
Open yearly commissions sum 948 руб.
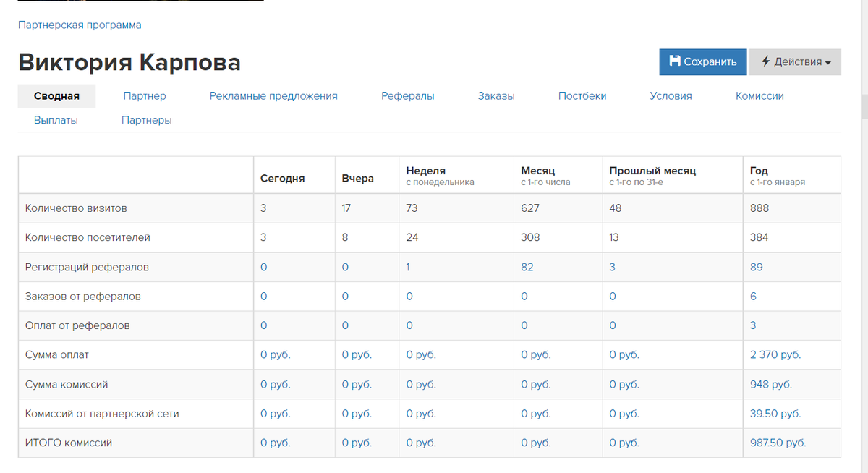[771, 385]
